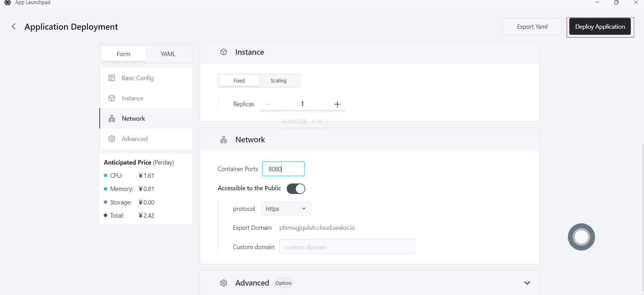
Task: Disable the Accessible to the Public toggle
Action: (x=296, y=189)
